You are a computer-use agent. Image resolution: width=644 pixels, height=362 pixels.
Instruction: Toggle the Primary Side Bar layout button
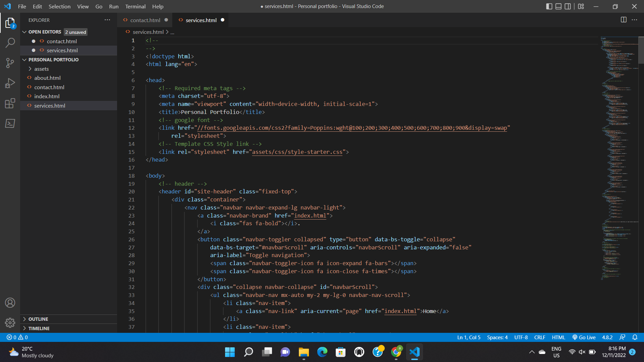click(549, 6)
